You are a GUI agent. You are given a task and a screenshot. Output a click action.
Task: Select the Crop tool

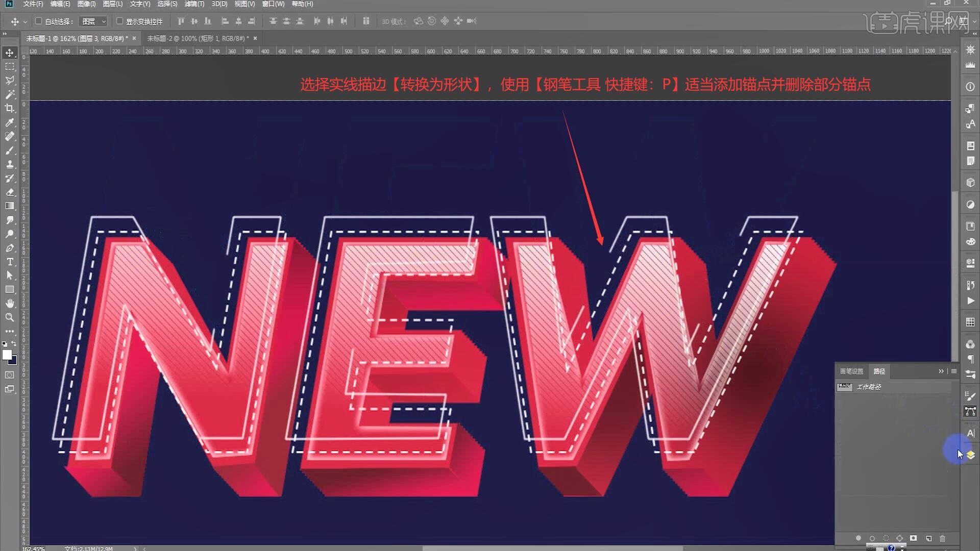pos(10,108)
